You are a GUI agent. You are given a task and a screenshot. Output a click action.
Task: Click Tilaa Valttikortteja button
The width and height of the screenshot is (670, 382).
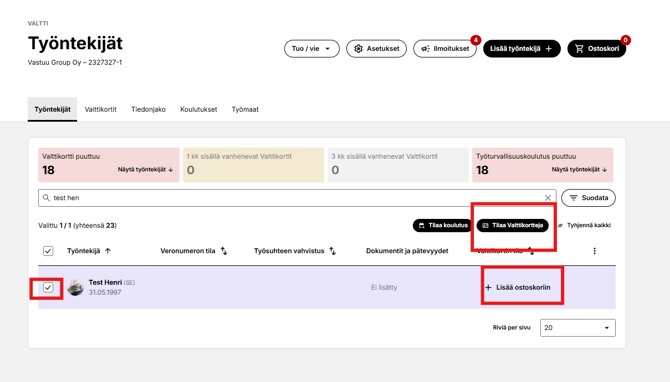(x=512, y=225)
